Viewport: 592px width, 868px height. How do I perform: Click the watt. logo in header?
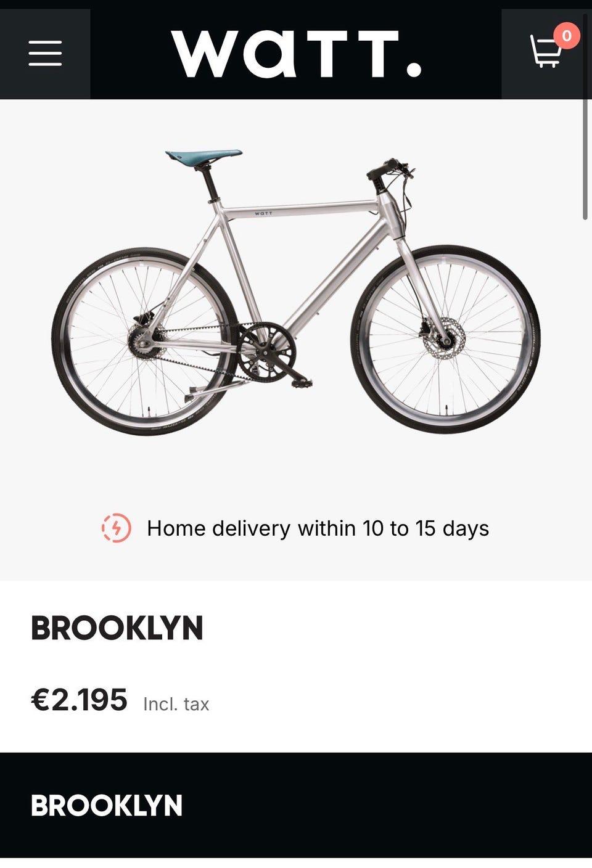(x=296, y=54)
